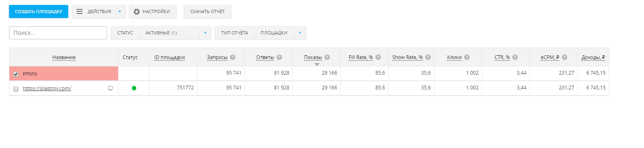The image size is (644, 148).
Task: Click the green status indicator dot
Action: pyautogui.click(x=134, y=88)
